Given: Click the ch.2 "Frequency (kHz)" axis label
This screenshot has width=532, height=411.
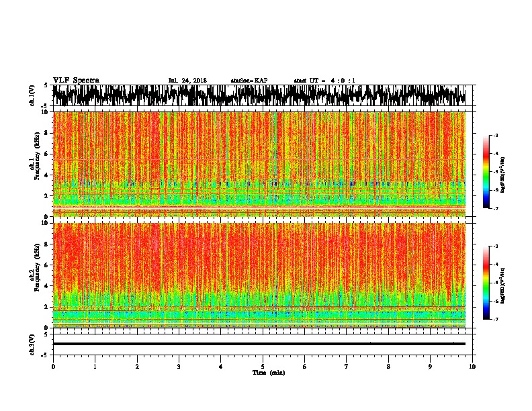Looking at the screenshot, I should 37,267.
